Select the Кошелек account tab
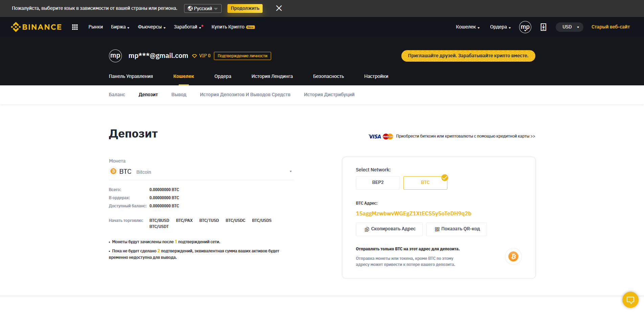Viewport: 644px width, 313px height. click(x=184, y=77)
